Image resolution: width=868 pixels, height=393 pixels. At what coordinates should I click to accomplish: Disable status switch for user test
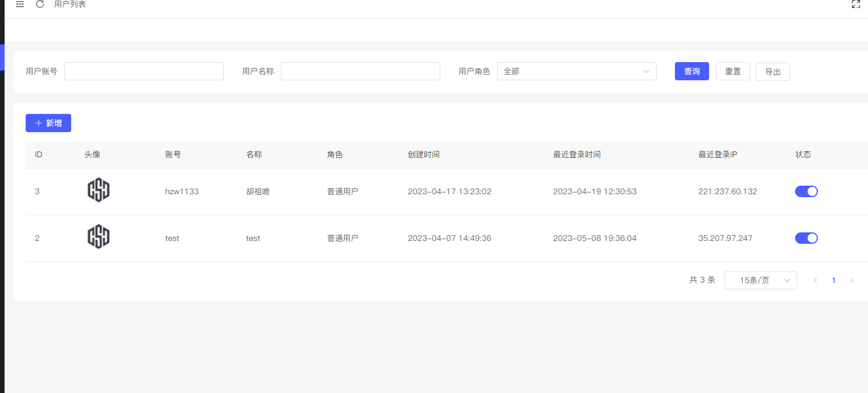[806, 238]
